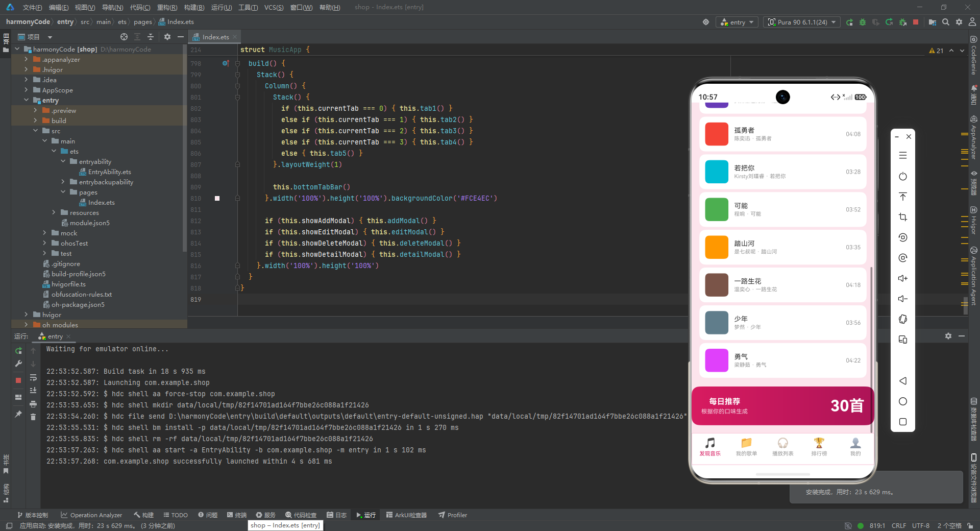Screen dimensions: 980x531
Task: Pin the Run tab with pin icon
Action: coord(18,414)
